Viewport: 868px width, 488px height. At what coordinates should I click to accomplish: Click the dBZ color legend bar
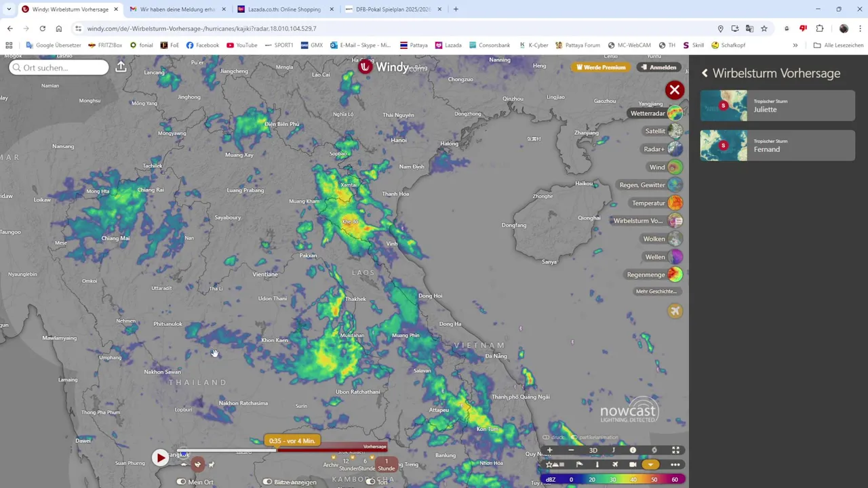[x=612, y=479]
